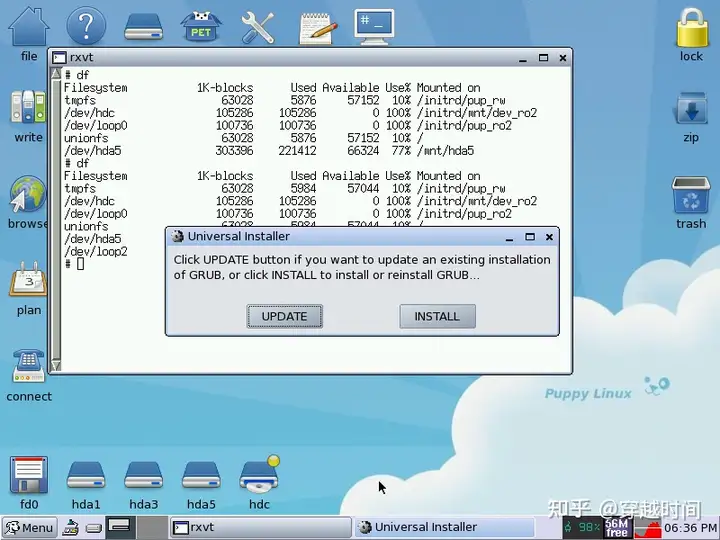The height and width of the screenshot is (540, 720).
Task: Open the notepad with pencil edit icon
Action: coord(317,28)
